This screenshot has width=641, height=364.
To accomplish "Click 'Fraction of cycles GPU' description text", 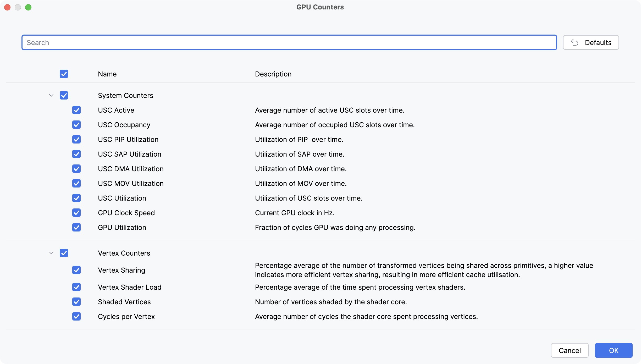I will (335, 228).
